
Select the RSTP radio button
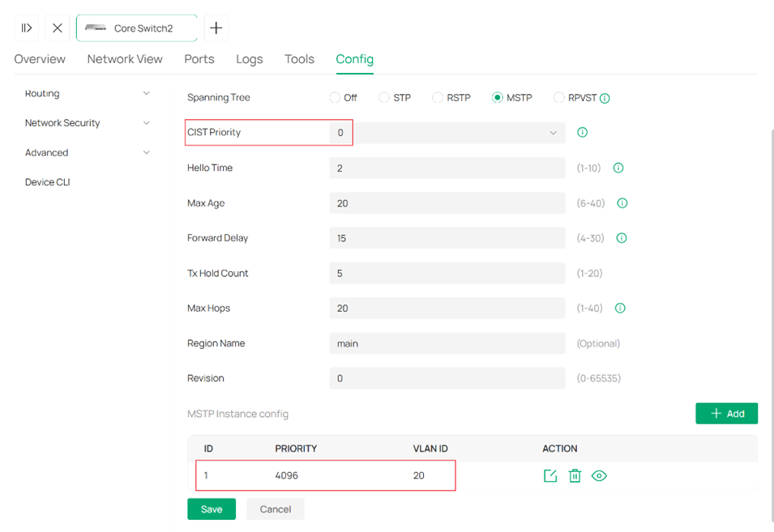[x=438, y=98]
